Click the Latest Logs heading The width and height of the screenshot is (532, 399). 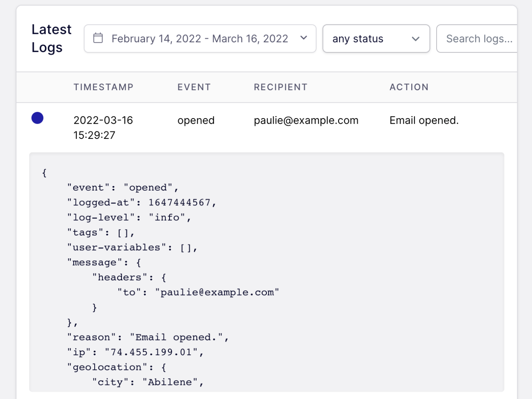tap(51, 38)
